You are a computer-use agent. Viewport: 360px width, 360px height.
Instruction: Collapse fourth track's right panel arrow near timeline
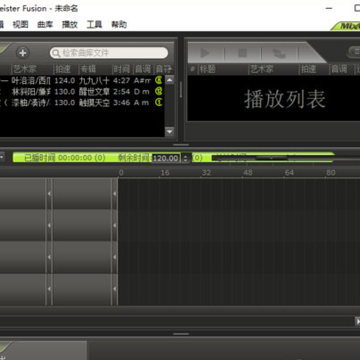pyautogui.click(x=114, y=289)
